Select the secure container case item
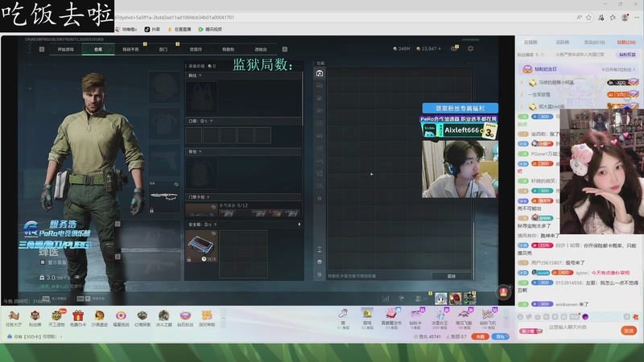Viewport: 644px width, 362px height. click(201, 246)
